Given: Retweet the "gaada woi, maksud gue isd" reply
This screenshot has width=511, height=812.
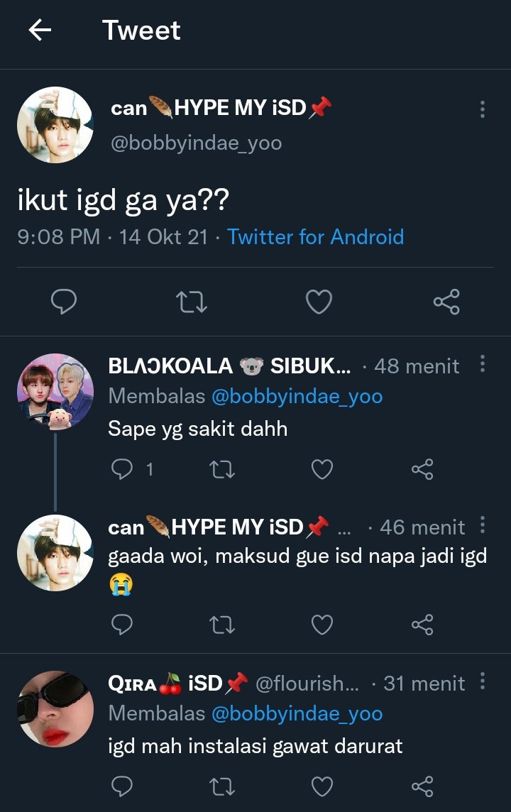Looking at the screenshot, I should 222,625.
